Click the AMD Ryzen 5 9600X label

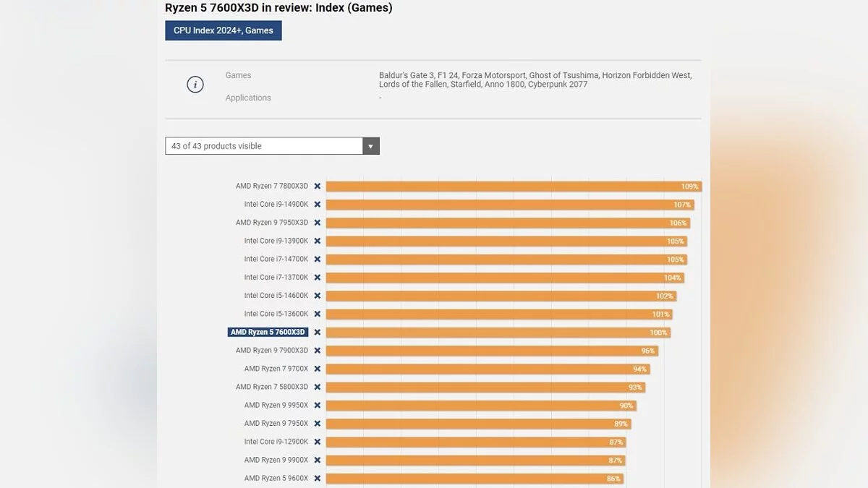pos(276,479)
